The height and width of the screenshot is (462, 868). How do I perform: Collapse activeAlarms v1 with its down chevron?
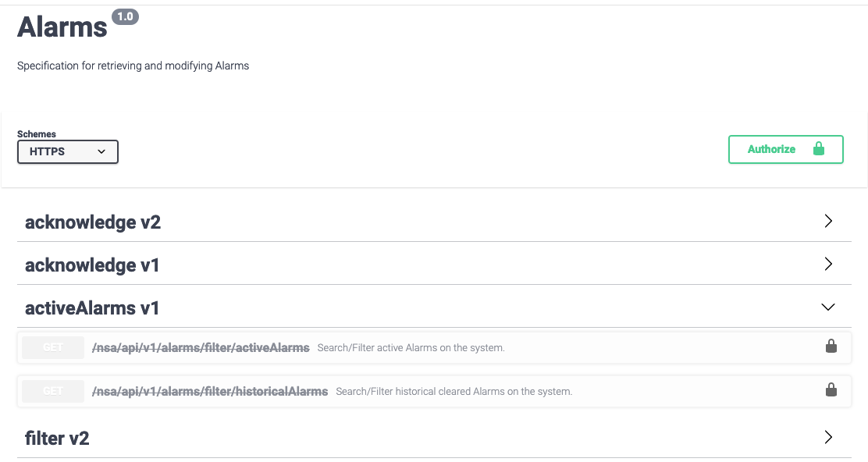coord(829,307)
